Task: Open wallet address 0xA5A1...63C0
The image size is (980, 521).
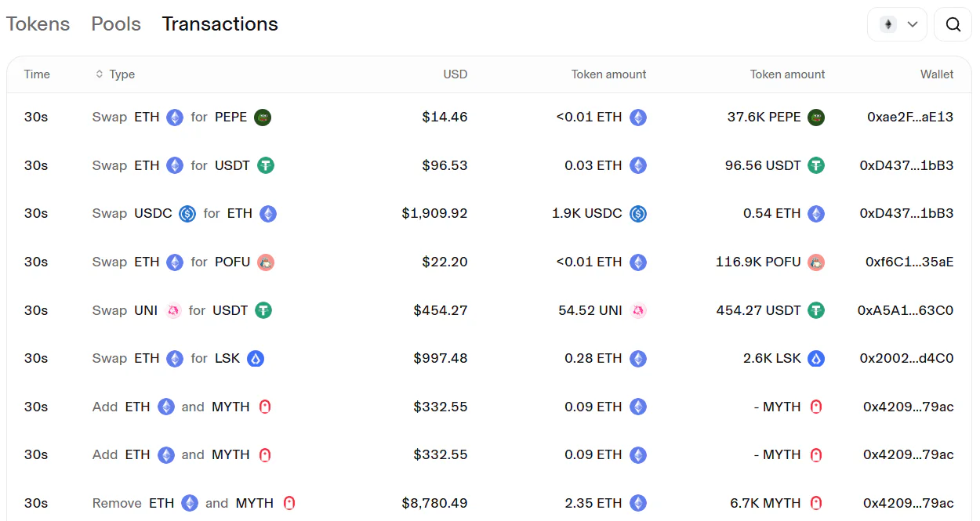Action: pyautogui.click(x=905, y=311)
